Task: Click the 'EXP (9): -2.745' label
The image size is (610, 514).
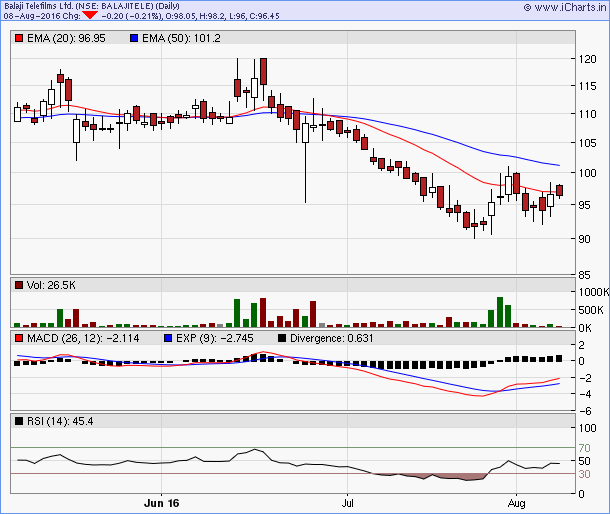Action: click(215, 338)
